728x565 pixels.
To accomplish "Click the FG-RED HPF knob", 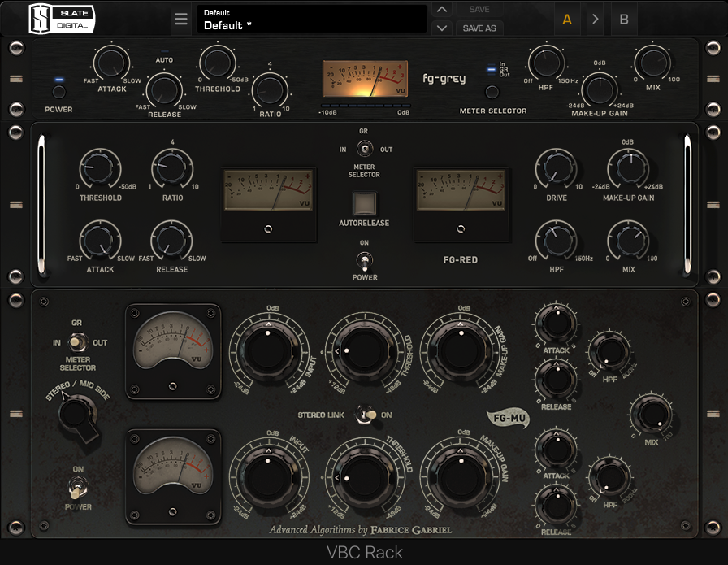I will pos(557,240).
